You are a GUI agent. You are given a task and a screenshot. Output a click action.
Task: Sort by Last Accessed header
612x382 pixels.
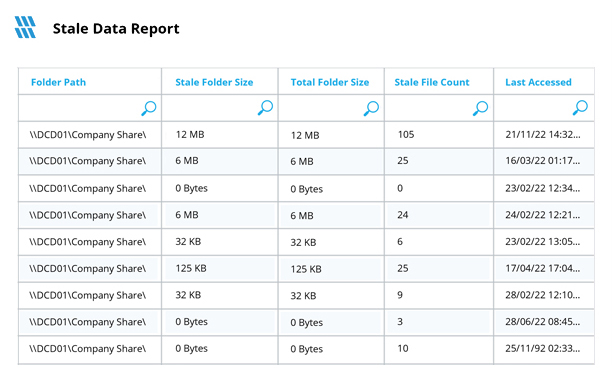(538, 82)
